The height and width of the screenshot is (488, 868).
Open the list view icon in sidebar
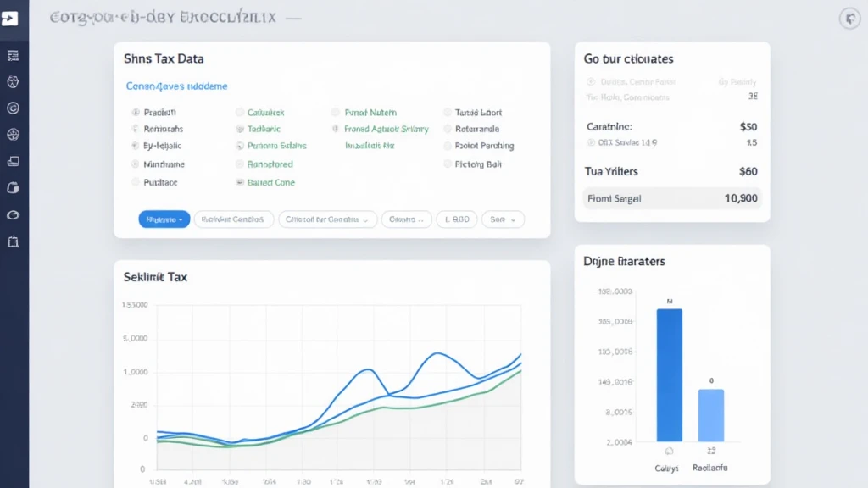pyautogui.click(x=13, y=56)
